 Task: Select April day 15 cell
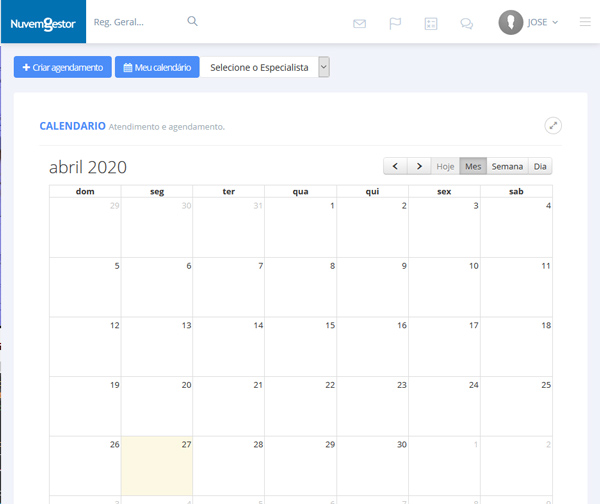coord(300,346)
